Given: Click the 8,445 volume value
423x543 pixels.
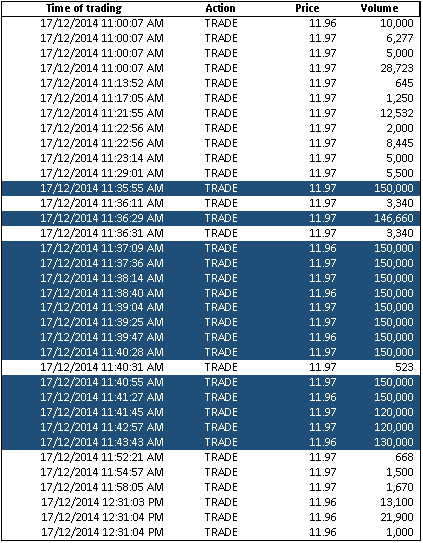Looking at the screenshot, I should [400, 143].
